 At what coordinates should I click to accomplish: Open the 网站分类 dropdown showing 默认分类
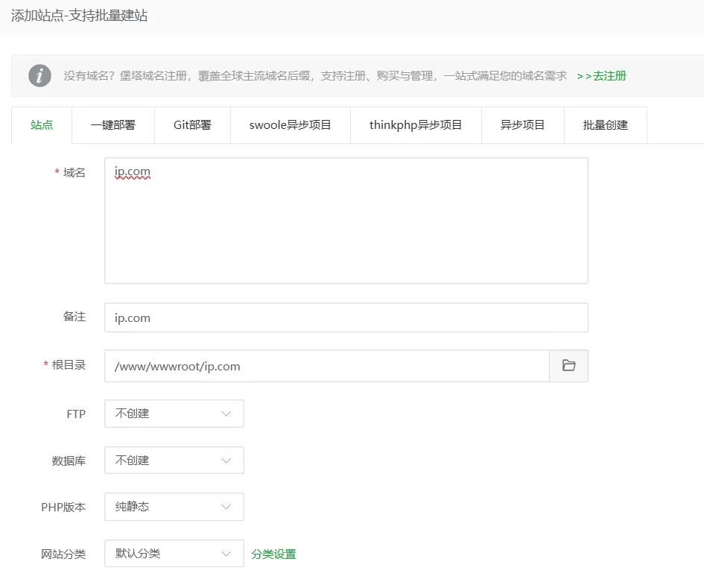pos(174,554)
